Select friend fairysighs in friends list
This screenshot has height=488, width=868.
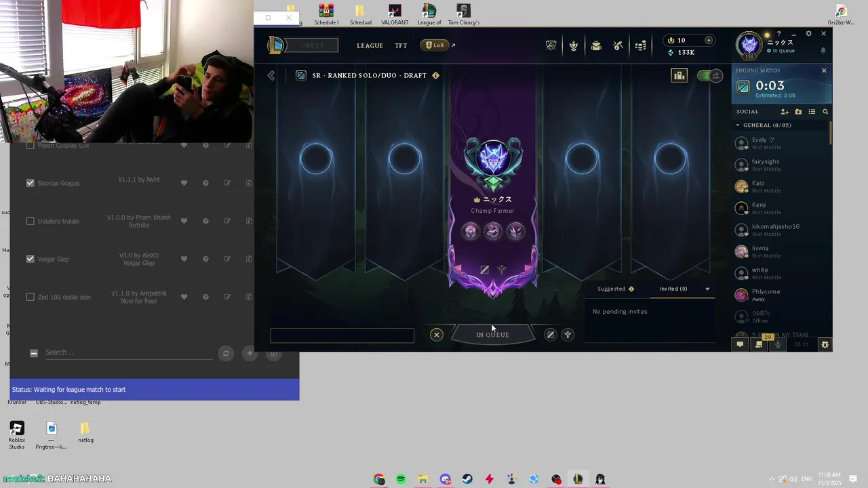click(x=781, y=165)
